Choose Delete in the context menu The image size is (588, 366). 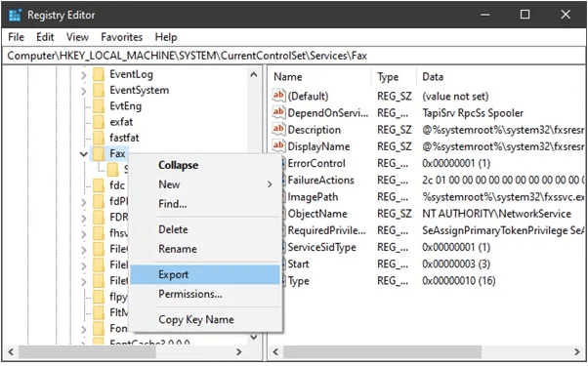[205, 229]
